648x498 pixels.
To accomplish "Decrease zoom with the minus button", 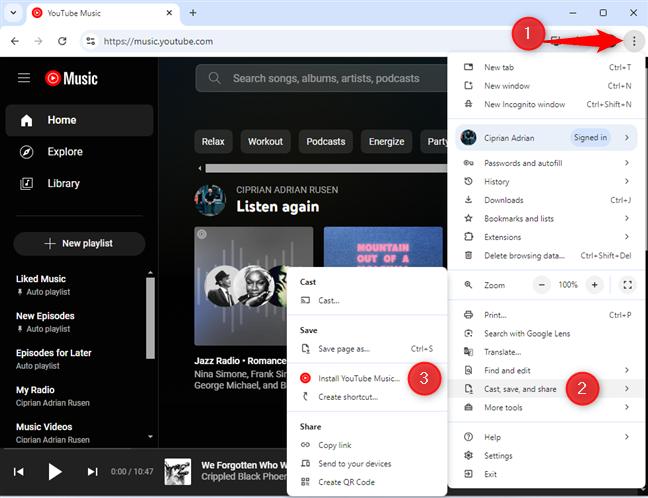I will pos(541,285).
